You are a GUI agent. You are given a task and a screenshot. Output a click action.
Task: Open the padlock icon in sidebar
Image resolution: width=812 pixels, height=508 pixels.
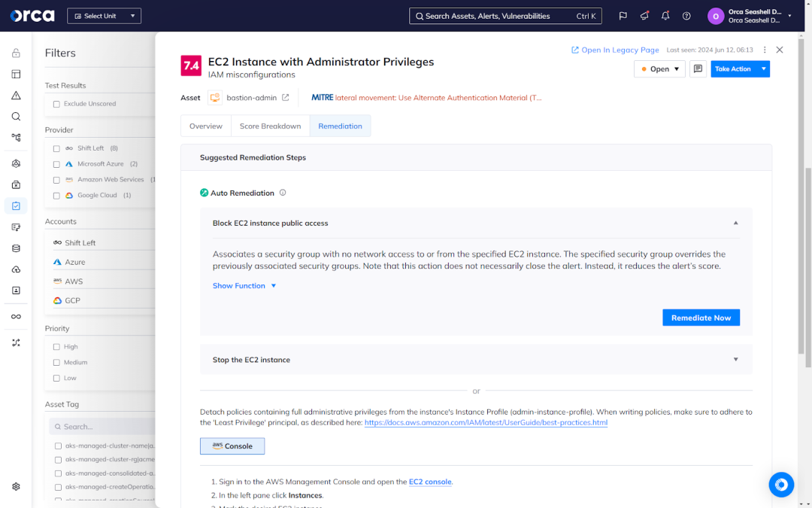coord(16,53)
